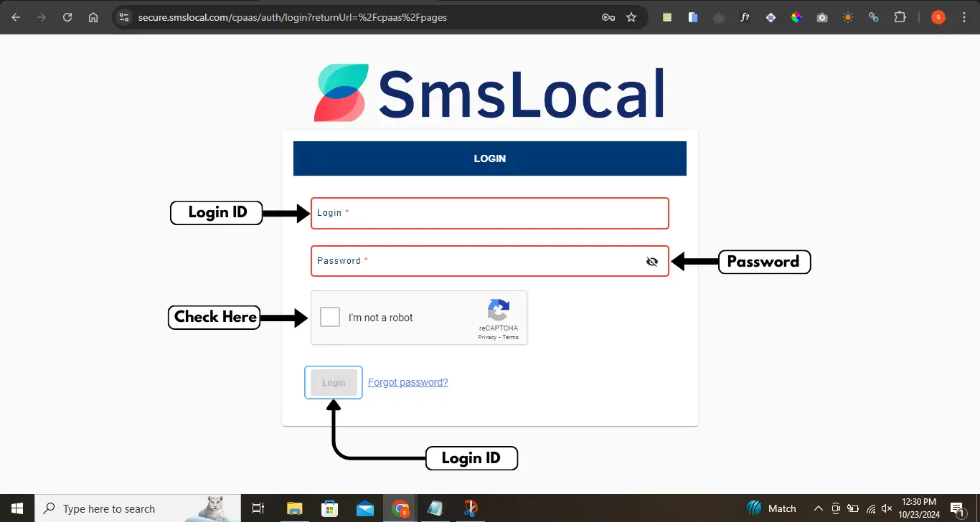Open the Windows Start menu
Image resolution: width=980 pixels, height=522 pixels.
[17, 508]
